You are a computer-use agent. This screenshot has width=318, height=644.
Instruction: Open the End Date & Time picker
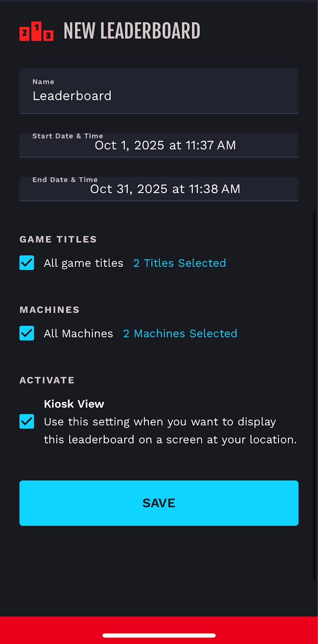tap(159, 189)
